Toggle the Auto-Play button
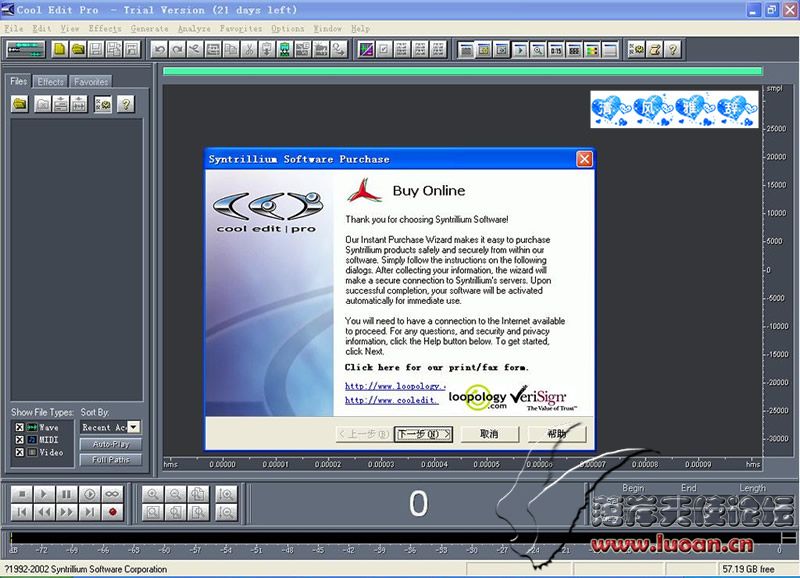The width and height of the screenshot is (800, 578). coord(111,444)
